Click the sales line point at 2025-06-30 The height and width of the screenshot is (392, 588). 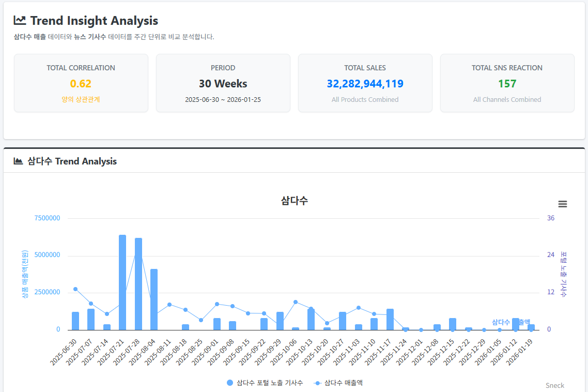point(75,289)
